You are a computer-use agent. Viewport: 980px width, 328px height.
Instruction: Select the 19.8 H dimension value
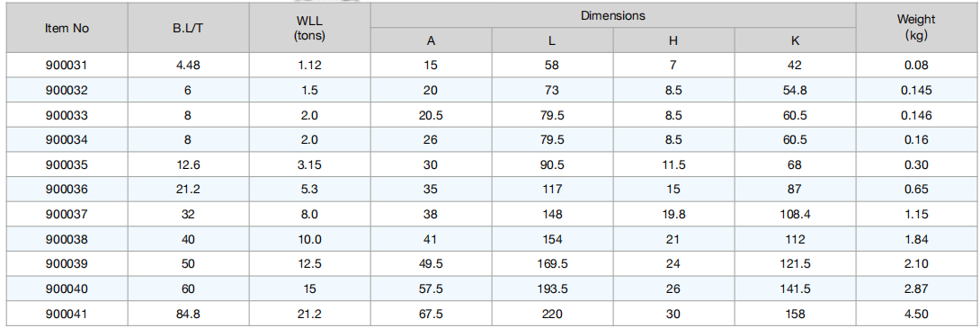point(673,214)
